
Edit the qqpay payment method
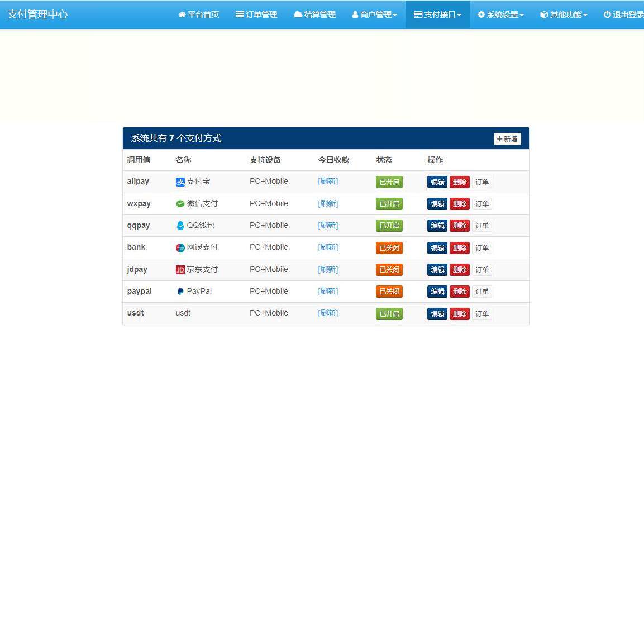(x=437, y=226)
